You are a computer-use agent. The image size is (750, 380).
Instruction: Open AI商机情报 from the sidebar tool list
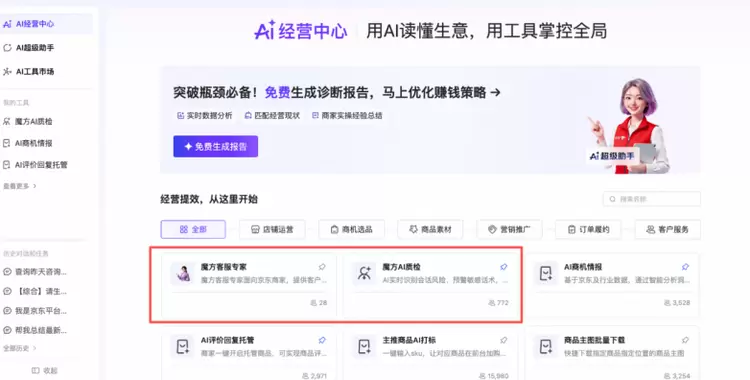(28, 143)
